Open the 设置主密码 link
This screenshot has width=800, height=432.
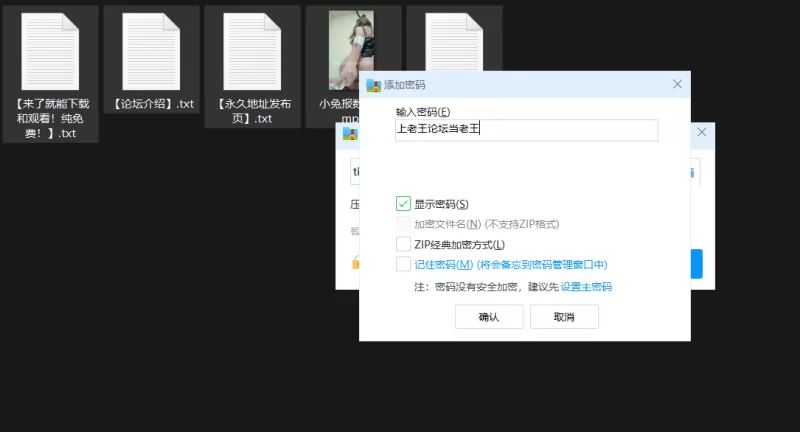(586, 287)
